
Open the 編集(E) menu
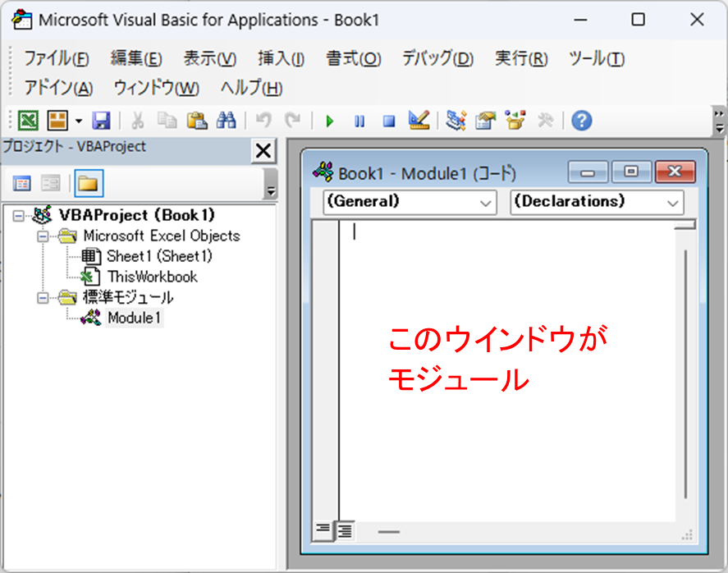pos(136,58)
